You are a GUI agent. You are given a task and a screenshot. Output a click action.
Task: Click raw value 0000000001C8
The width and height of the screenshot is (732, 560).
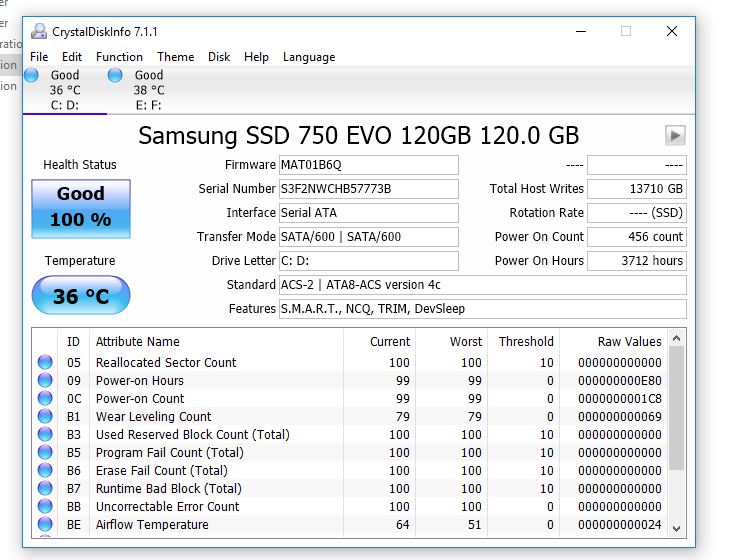[619, 399]
